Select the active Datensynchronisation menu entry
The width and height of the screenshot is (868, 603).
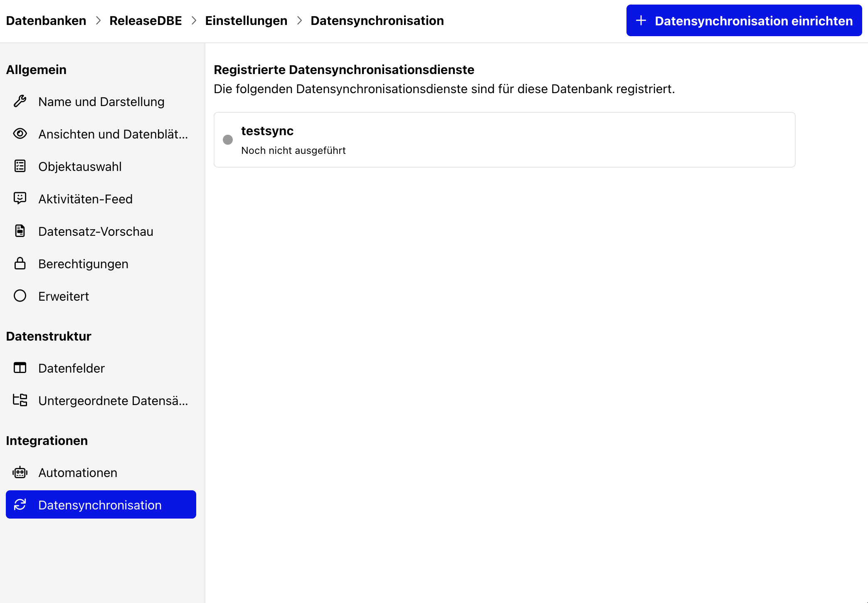click(101, 504)
